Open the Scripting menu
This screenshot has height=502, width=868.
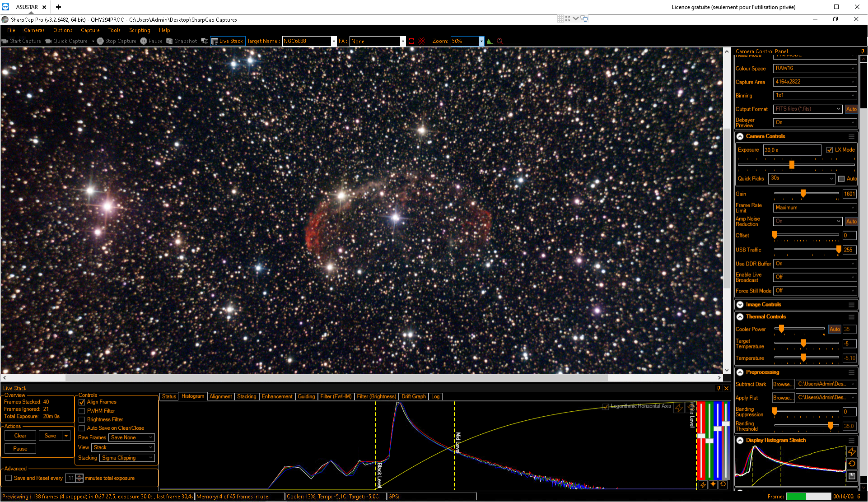point(140,30)
